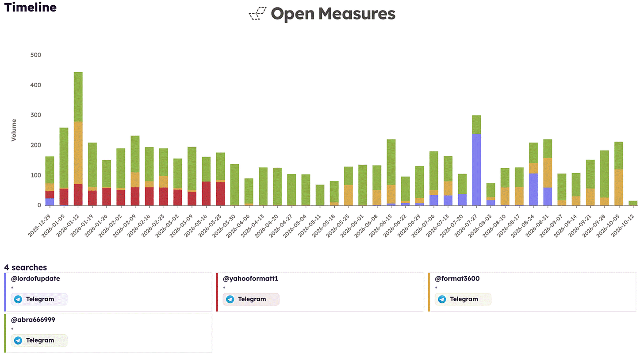This screenshot has height=359, width=644.
Task: Click the Open Measures logo icon
Action: tap(258, 14)
